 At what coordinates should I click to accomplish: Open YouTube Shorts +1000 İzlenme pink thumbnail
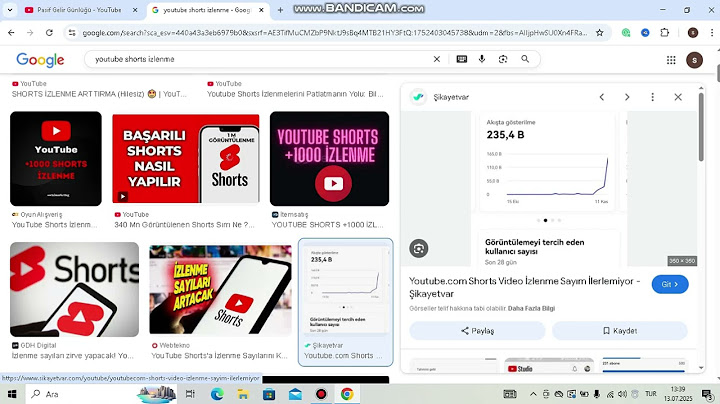click(329, 158)
